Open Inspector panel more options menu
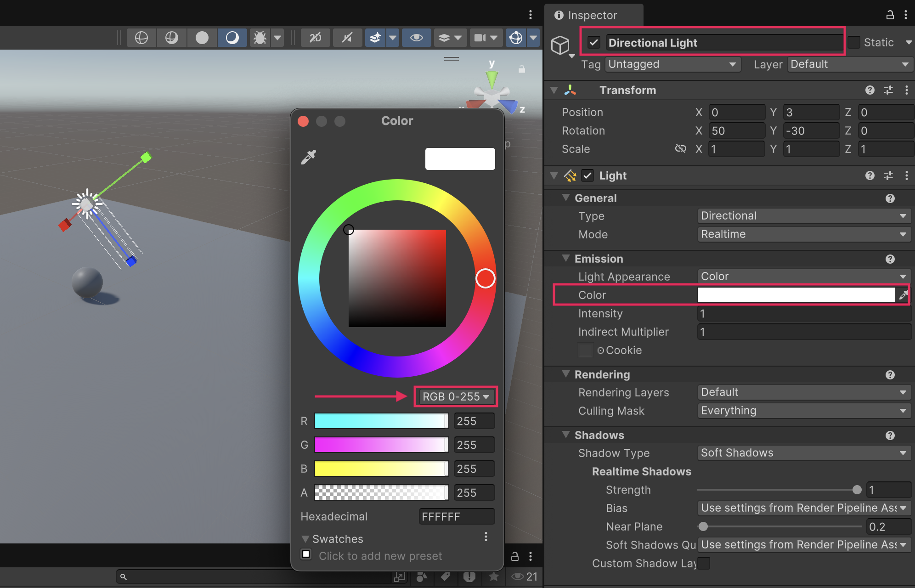The image size is (915, 588). (906, 15)
